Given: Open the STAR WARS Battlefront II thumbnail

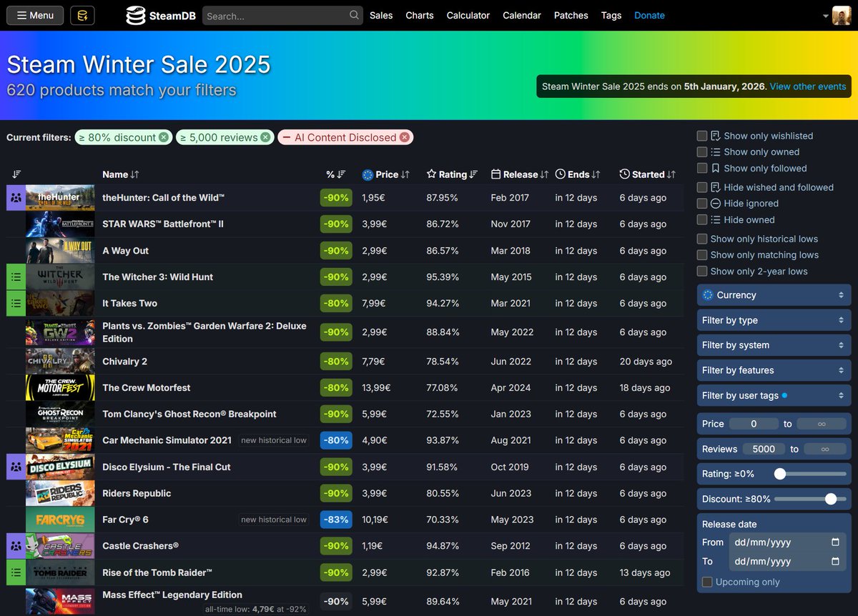Looking at the screenshot, I should point(60,224).
